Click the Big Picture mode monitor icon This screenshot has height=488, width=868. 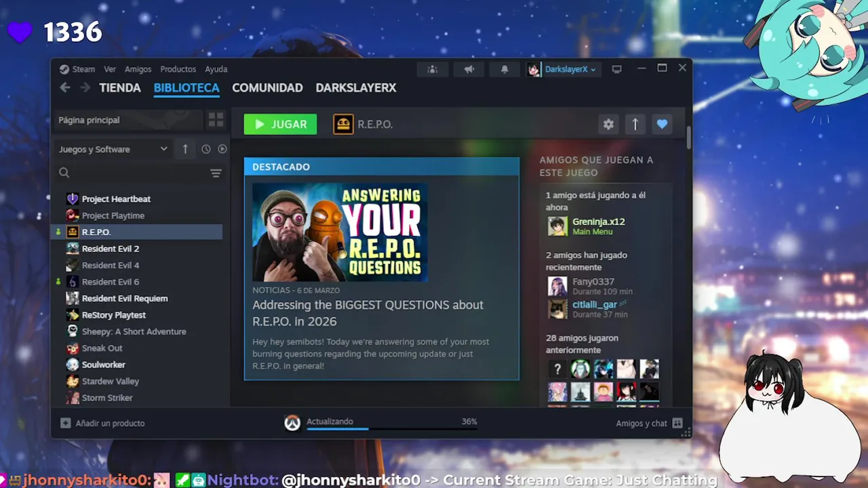[x=616, y=69]
